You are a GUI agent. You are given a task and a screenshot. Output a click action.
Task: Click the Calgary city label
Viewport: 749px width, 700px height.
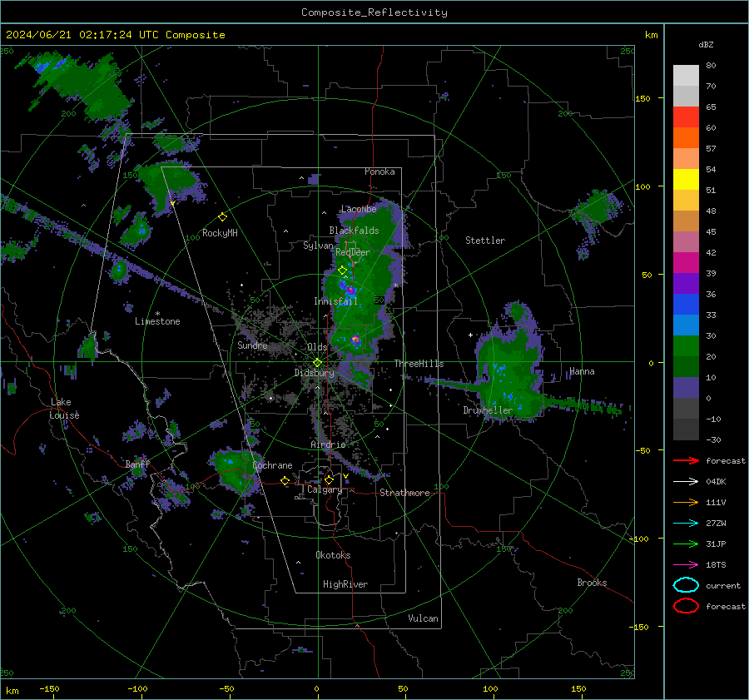click(x=325, y=489)
